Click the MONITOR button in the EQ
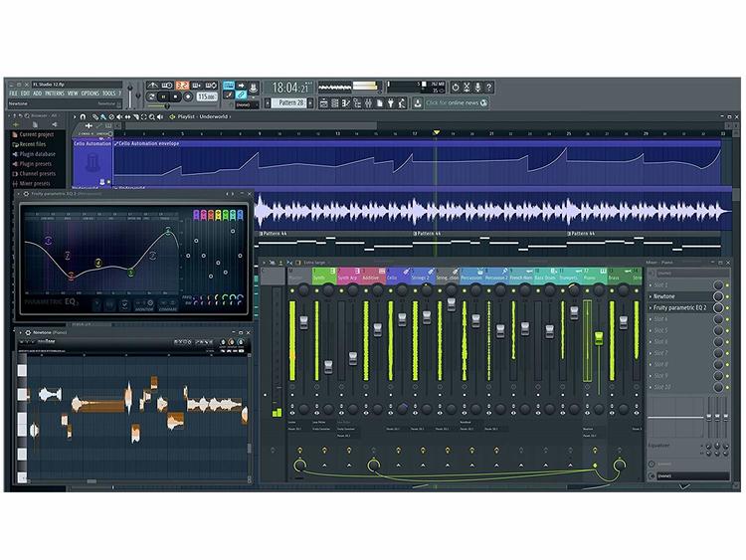The width and height of the screenshot is (746, 560). click(x=143, y=305)
